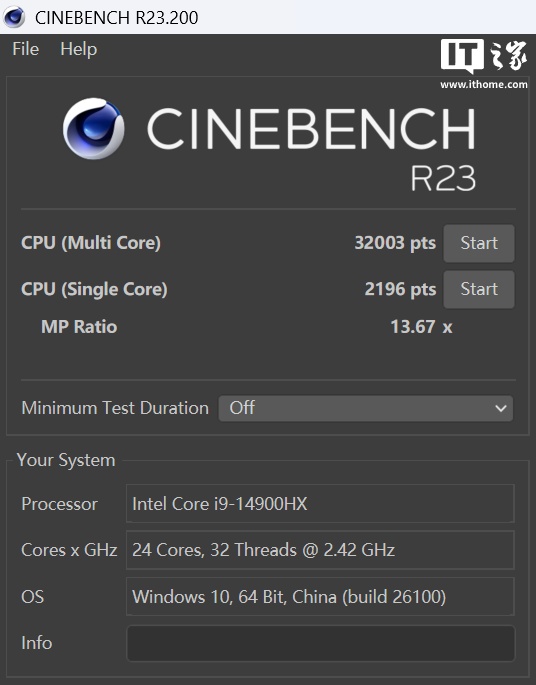This screenshot has width=536, height=685.
Task: Click the 2196 pts single core score
Action: (x=400, y=289)
